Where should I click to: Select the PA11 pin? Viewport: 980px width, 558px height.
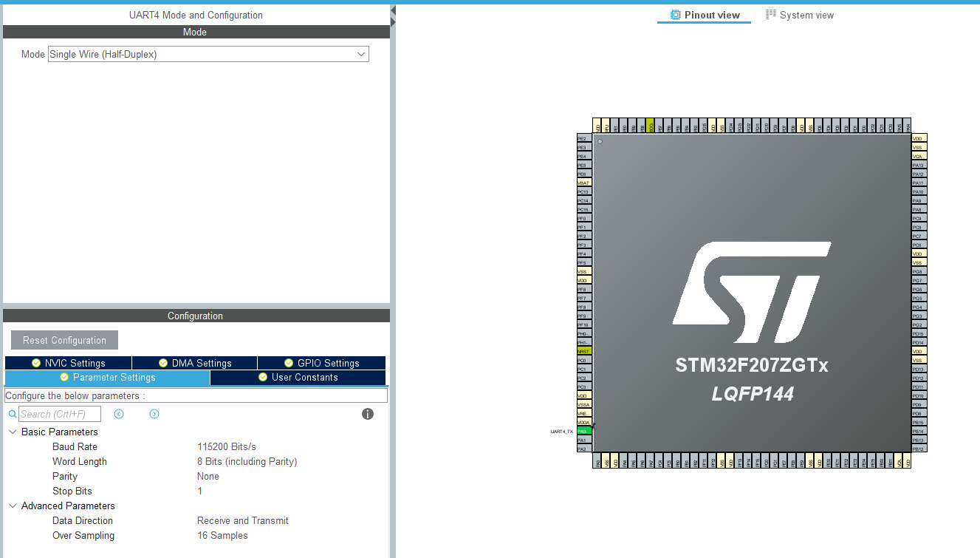pyautogui.click(x=919, y=183)
